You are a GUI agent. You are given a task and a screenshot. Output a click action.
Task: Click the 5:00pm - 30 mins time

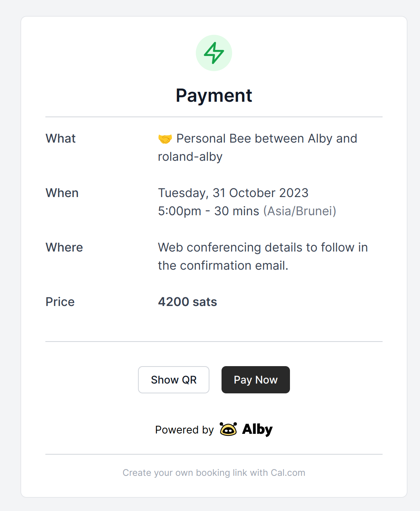pos(208,211)
